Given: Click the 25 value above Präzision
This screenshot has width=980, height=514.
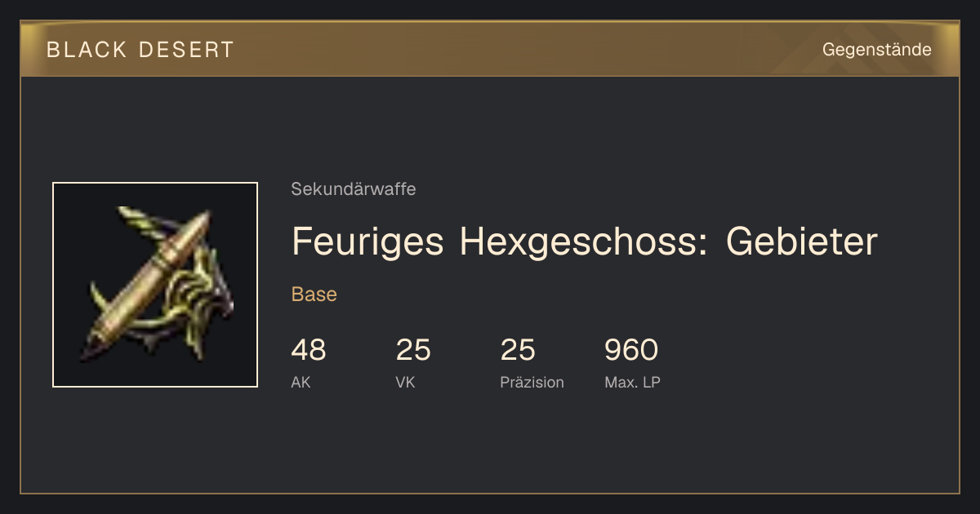Looking at the screenshot, I should click(x=518, y=350).
